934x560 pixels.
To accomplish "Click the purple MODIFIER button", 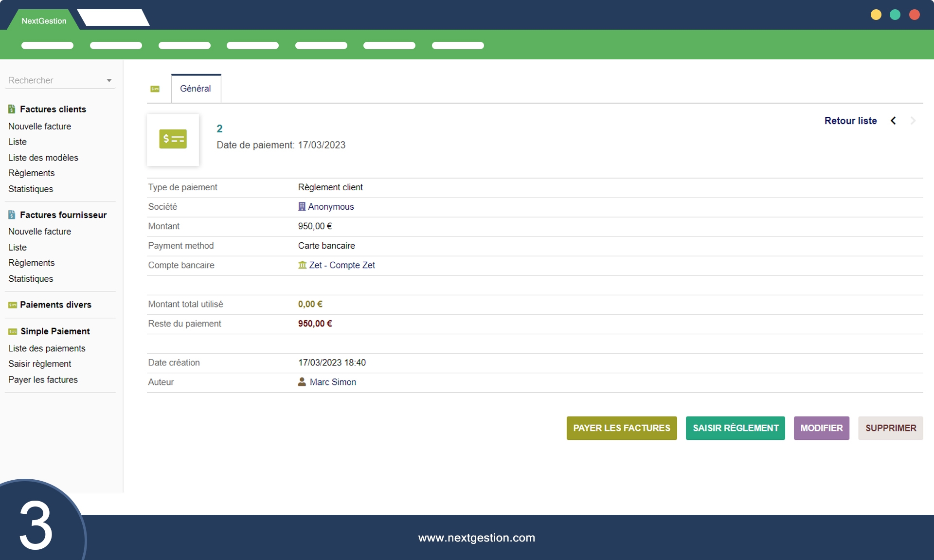I will click(821, 428).
